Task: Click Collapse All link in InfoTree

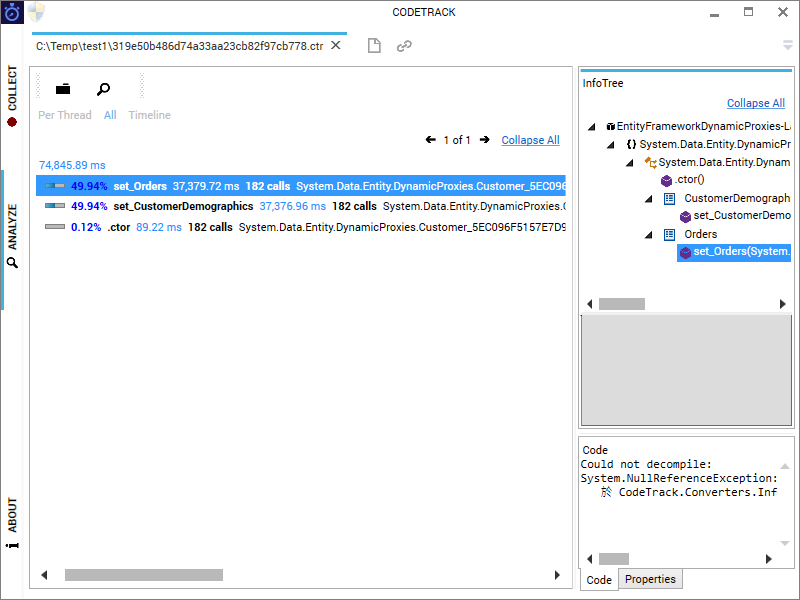Action: (x=756, y=103)
